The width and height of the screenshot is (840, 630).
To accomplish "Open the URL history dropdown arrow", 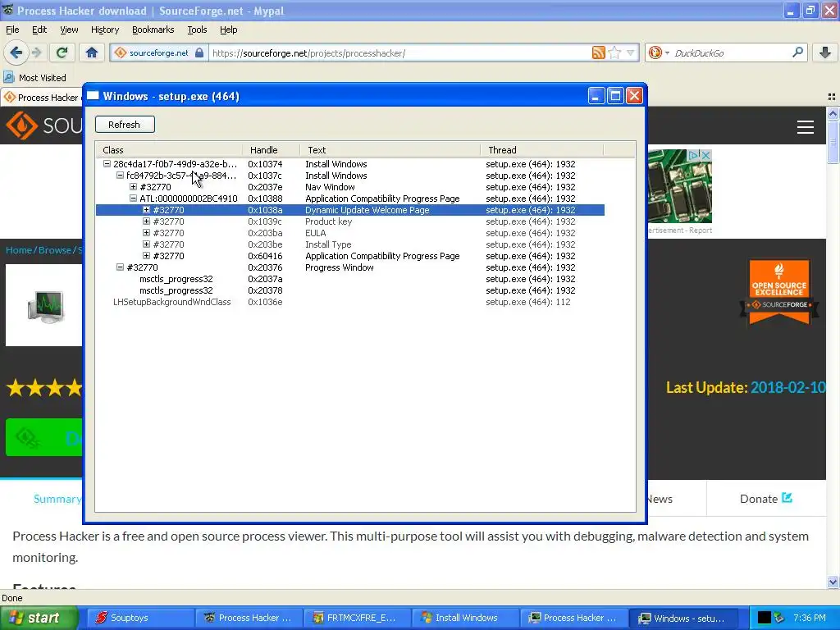I will pos(631,52).
